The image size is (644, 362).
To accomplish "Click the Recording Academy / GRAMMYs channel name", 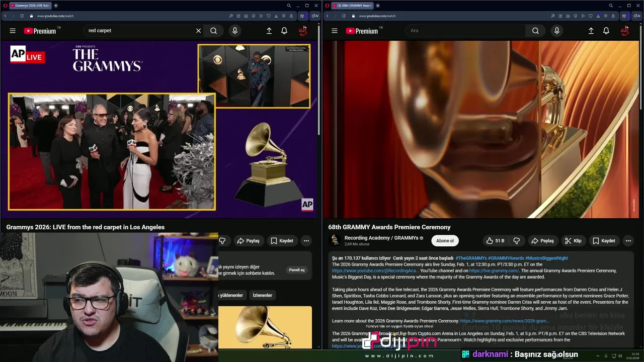I will 381,238.
